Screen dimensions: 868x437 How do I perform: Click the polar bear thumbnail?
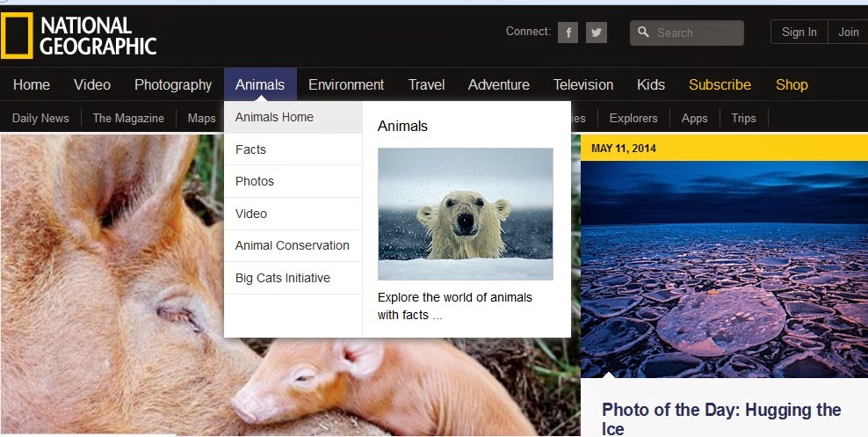(466, 214)
